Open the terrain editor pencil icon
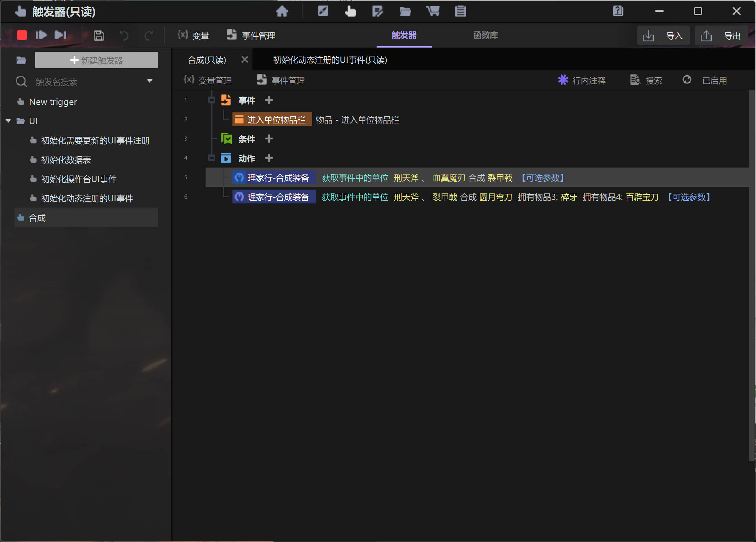The image size is (756, 542). click(x=323, y=11)
